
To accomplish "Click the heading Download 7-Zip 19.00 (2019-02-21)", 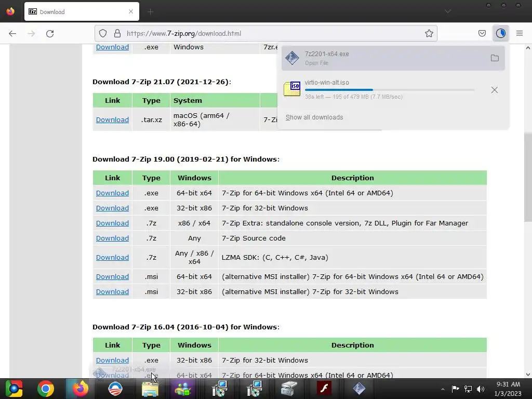I will click(x=186, y=159).
